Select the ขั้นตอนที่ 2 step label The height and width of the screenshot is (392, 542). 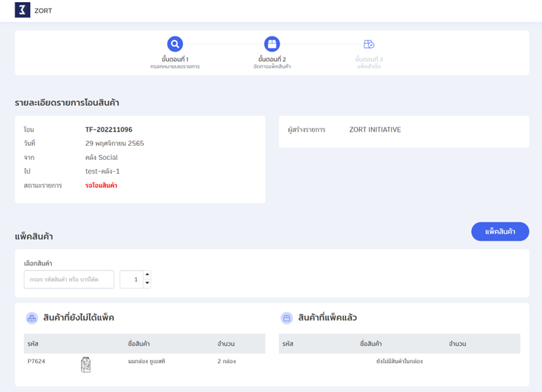click(272, 60)
